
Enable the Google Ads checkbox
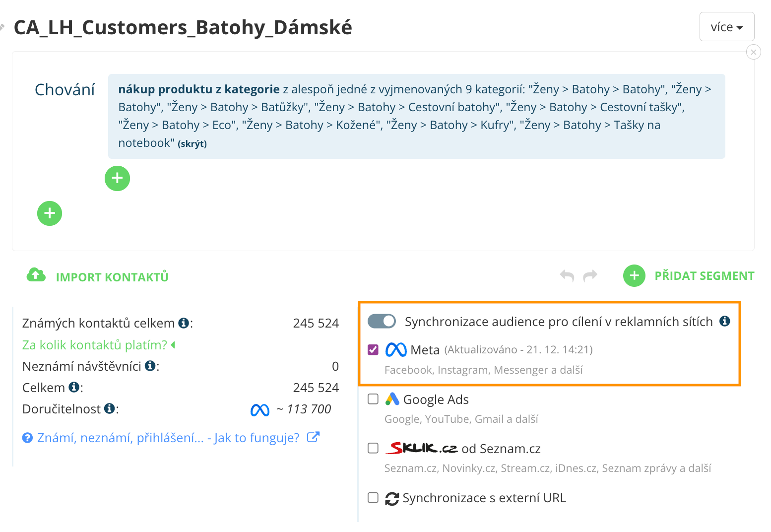pos(373,399)
